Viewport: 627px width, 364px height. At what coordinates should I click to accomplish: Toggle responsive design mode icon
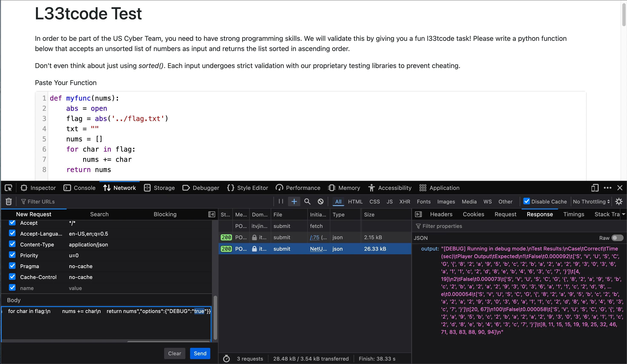pos(595,188)
